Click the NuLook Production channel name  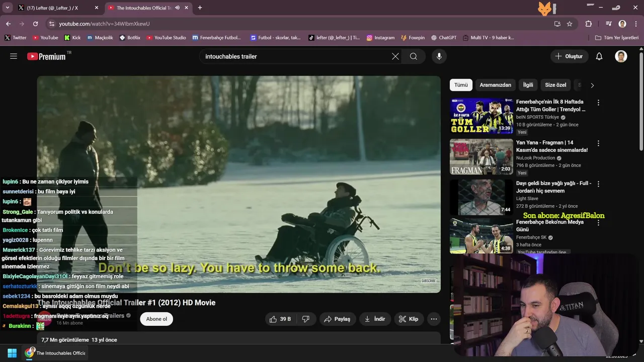coord(535,158)
